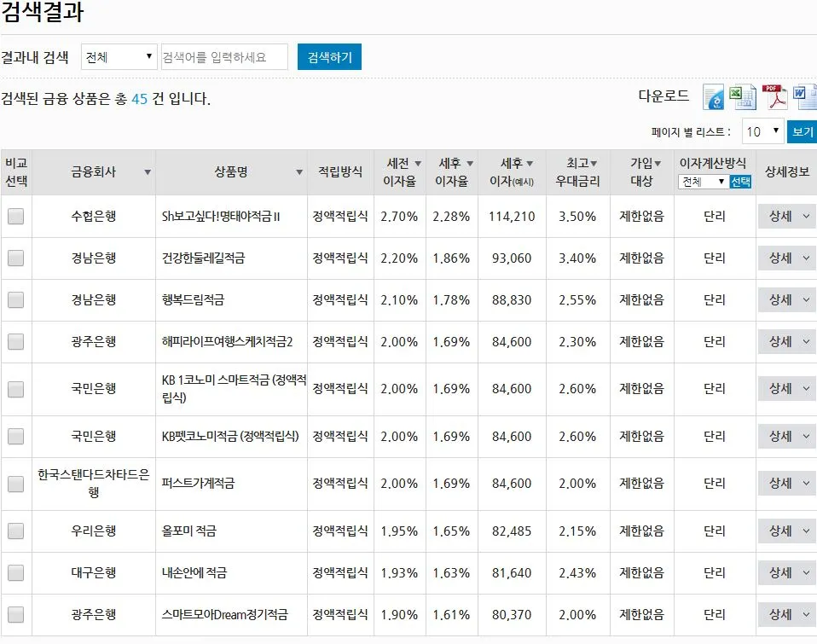Click the 2.70% pre-tax rate value
The width and height of the screenshot is (817, 644).
(399, 216)
